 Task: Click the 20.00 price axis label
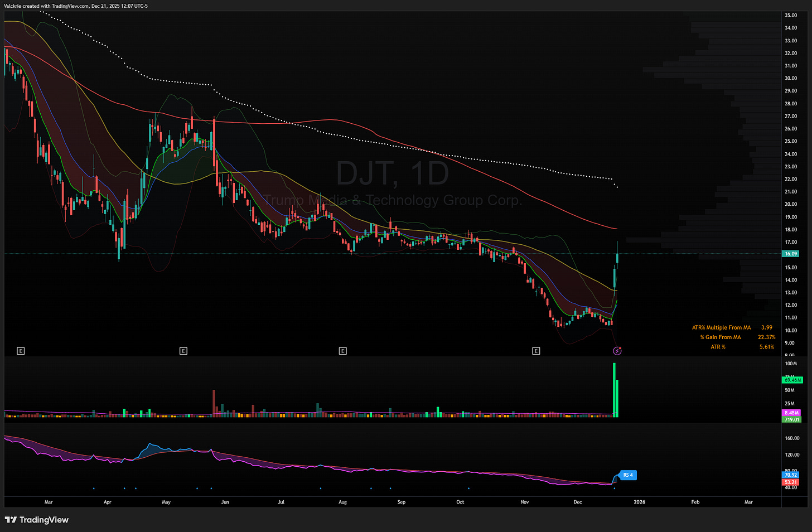coord(791,204)
